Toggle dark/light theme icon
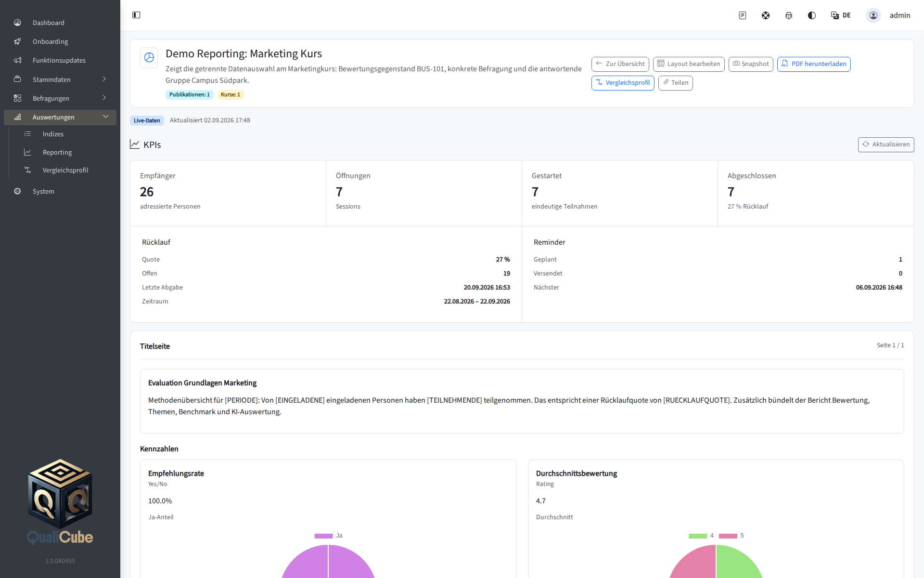This screenshot has height=578, width=924. click(811, 15)
